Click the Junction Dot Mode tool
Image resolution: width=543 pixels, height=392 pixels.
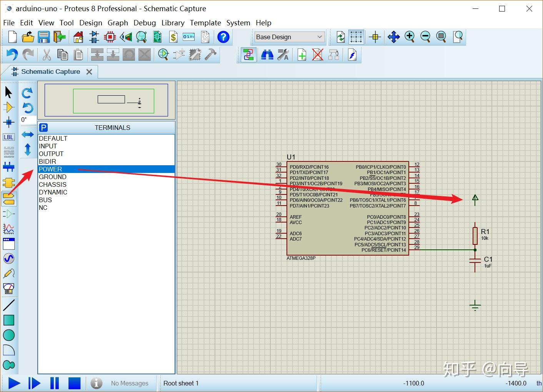pos(8,123)
